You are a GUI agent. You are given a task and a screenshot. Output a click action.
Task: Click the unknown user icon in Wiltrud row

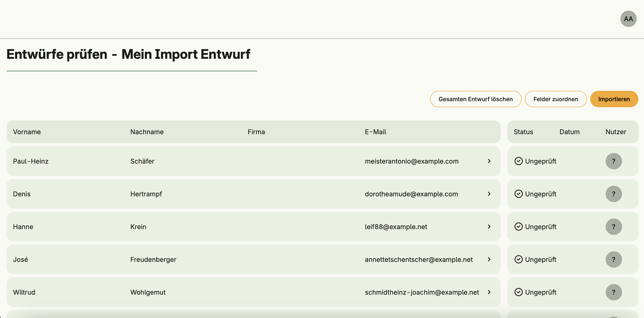(614, 292)
